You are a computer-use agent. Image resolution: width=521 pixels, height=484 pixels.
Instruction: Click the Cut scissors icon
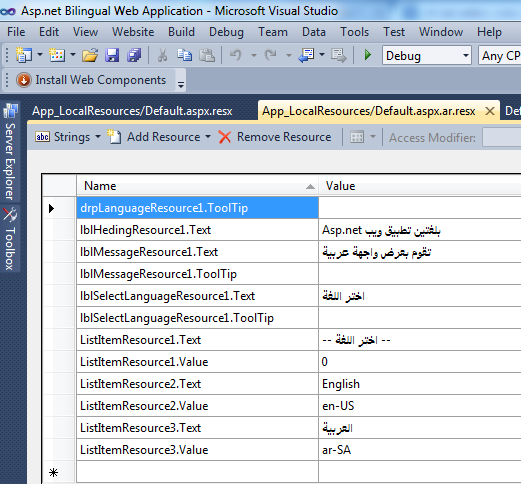162,55
